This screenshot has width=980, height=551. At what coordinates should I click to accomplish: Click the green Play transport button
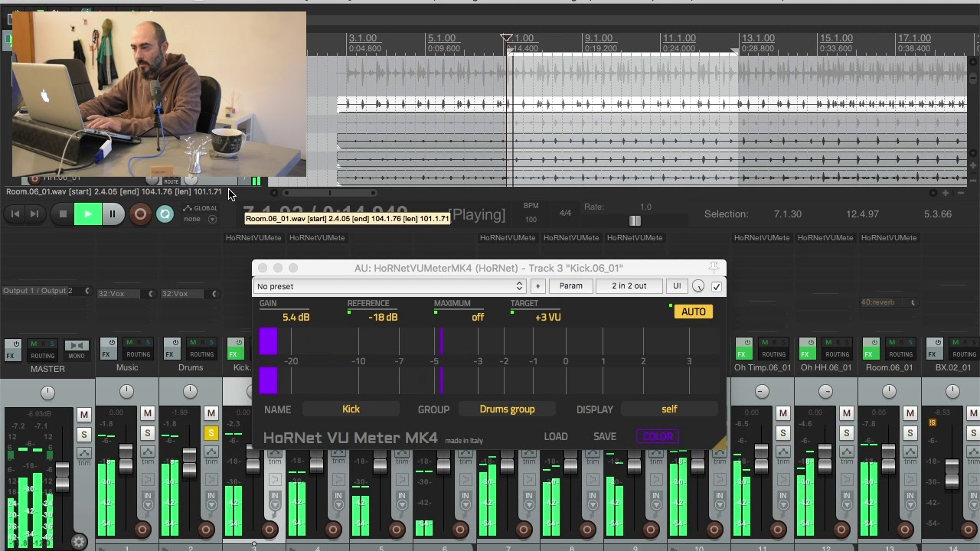tap(87, 214)
